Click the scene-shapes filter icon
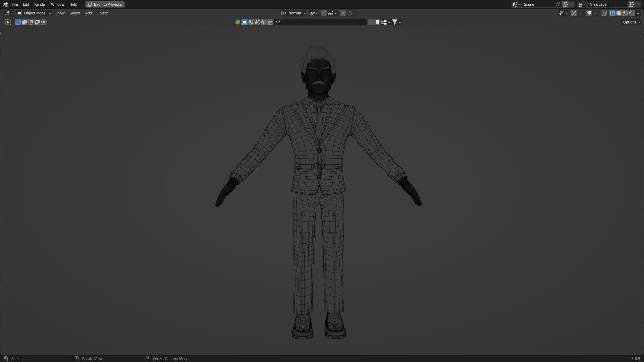The height and width of the screenshot is (362, 644). coord(257,22)
